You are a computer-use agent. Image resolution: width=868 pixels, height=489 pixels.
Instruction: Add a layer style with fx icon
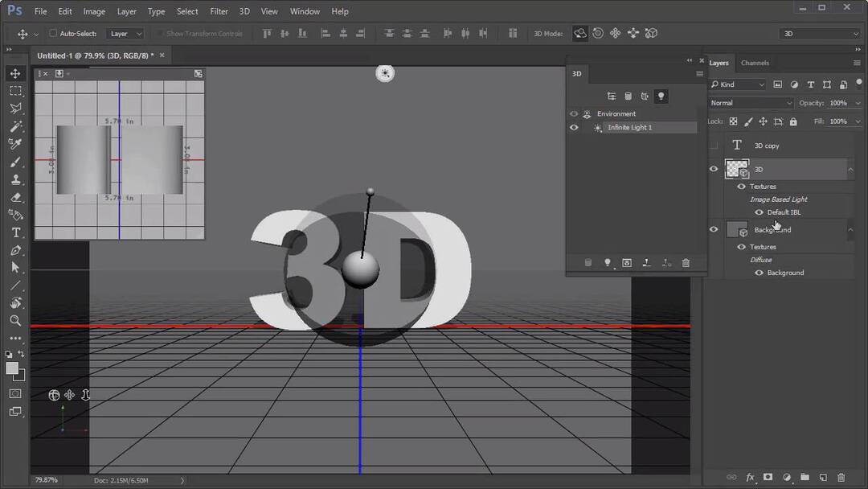point(750,478)
